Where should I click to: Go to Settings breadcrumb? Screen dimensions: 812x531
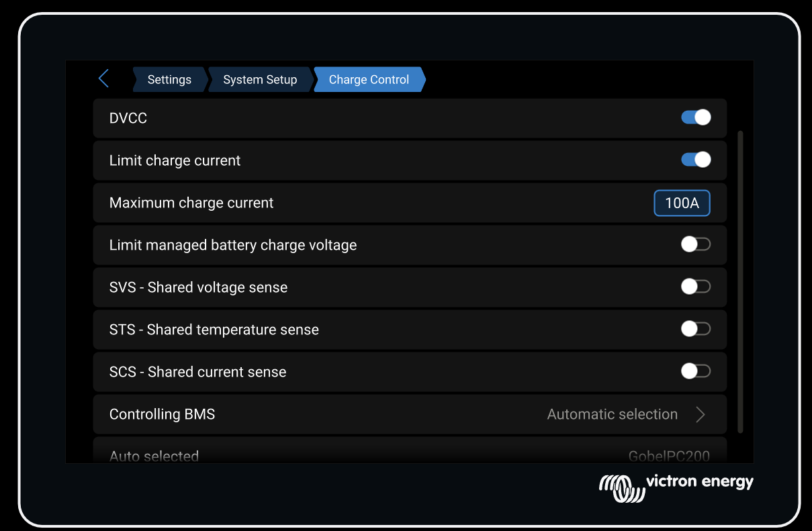coord(169,79)
